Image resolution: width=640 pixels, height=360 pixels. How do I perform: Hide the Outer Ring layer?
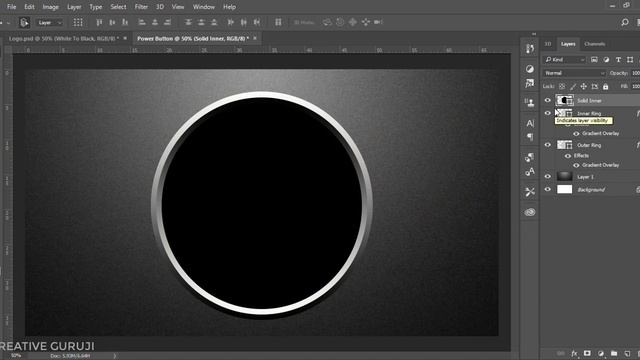tap(548, 144)
